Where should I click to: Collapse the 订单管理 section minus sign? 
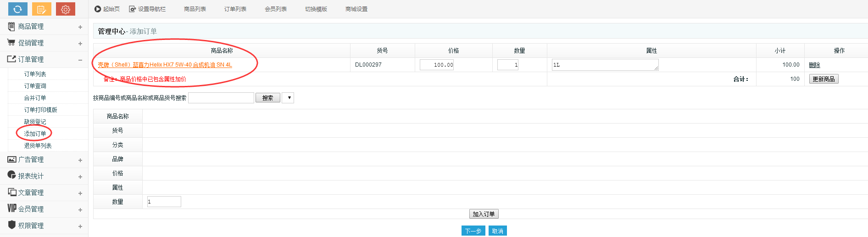pos(80,60)
